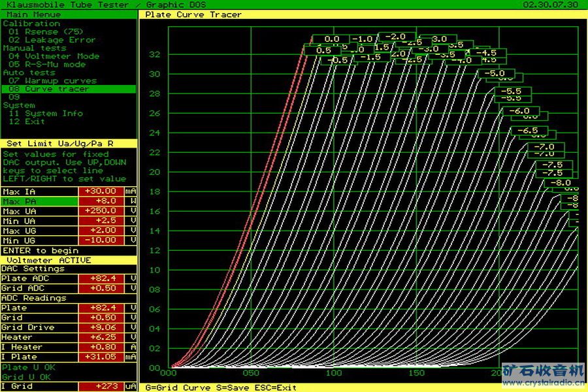The height and width of the screenshot is (392, 588).
Task: Click the Plate Curve Tracer title
Action: coord(193,14)
